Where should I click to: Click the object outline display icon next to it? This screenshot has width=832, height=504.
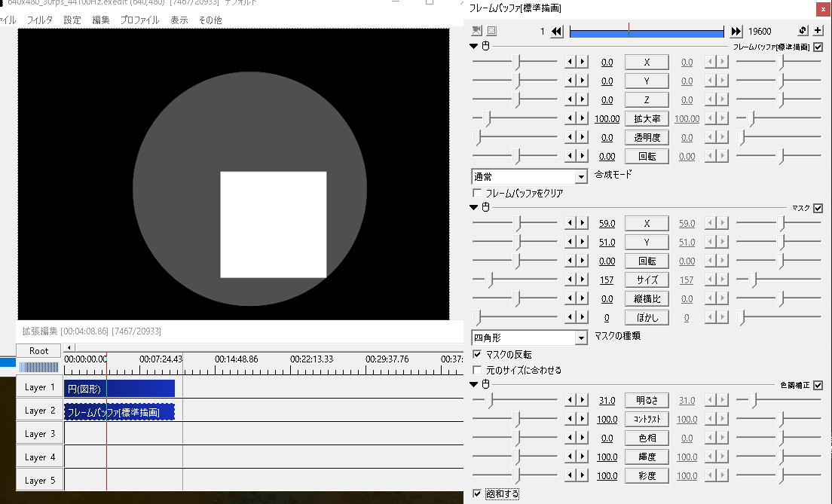pos(492,30)
